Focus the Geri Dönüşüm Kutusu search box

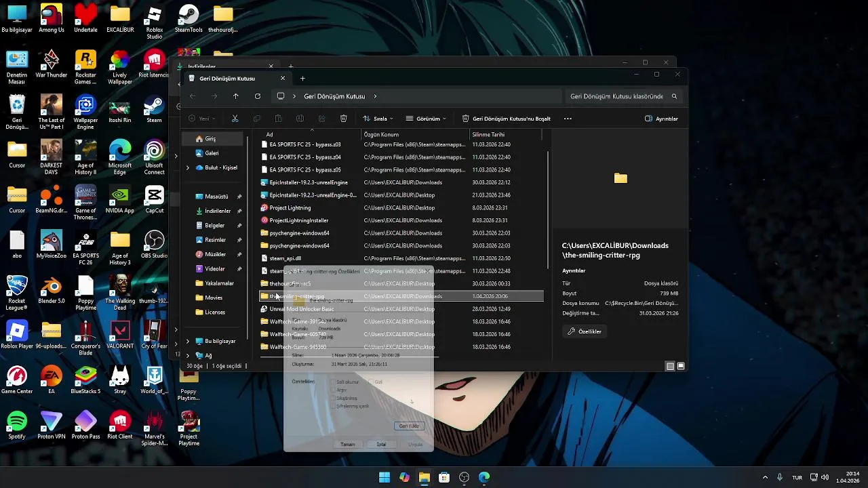pos(616,96)
